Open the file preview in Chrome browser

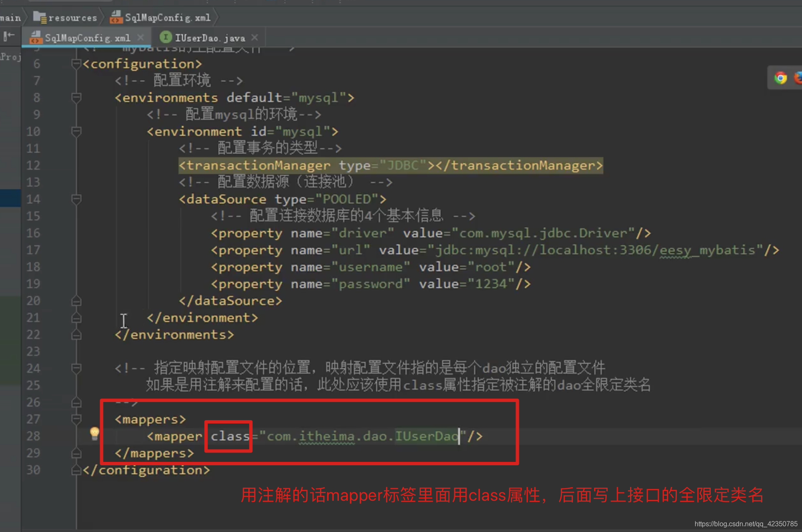[x=780, y=78]
